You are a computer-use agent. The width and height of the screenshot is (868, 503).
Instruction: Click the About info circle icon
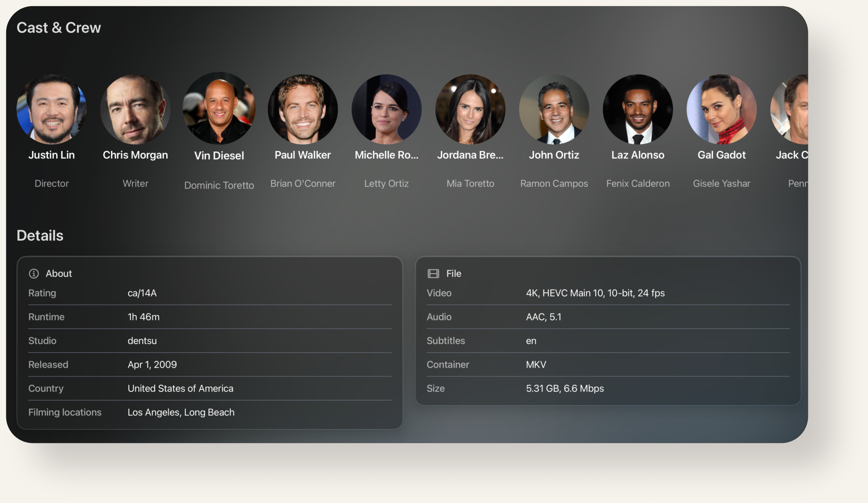[x=34, y=274]
